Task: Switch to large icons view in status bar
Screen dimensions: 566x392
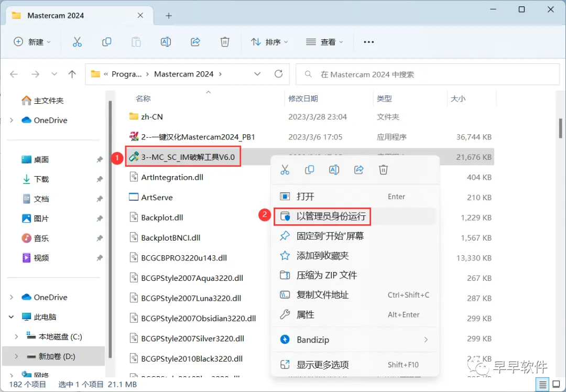Action: click(x=556, y=385)
